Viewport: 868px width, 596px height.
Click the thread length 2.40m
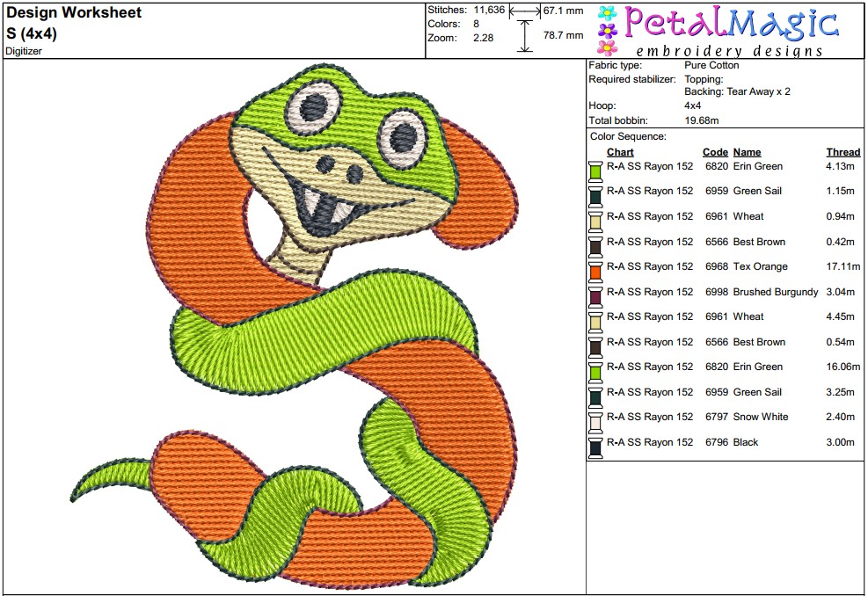[x=840, y=417]
